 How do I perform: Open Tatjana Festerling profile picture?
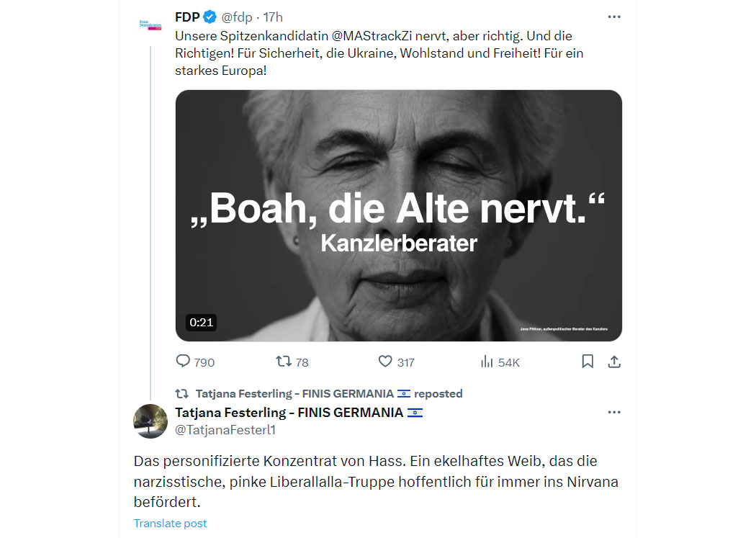pos(150,421)
